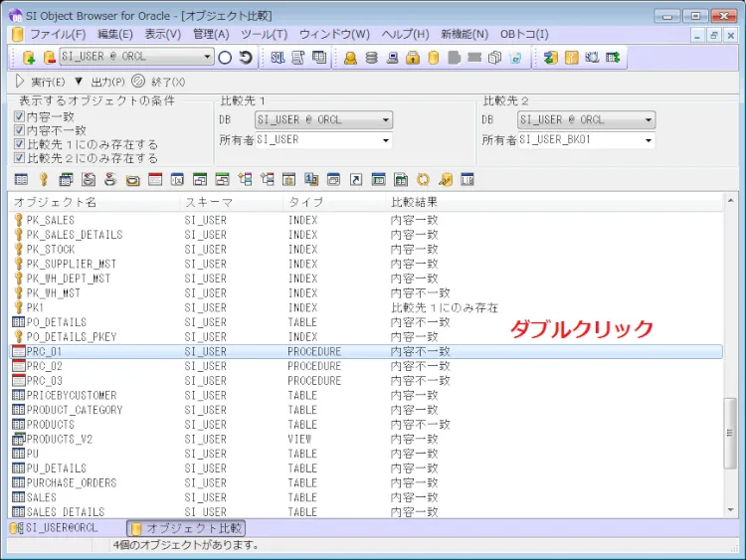This screenshot has height=560, width=746.
Task: Click the disconnect database icon with red mark
Action: (49, 58)
